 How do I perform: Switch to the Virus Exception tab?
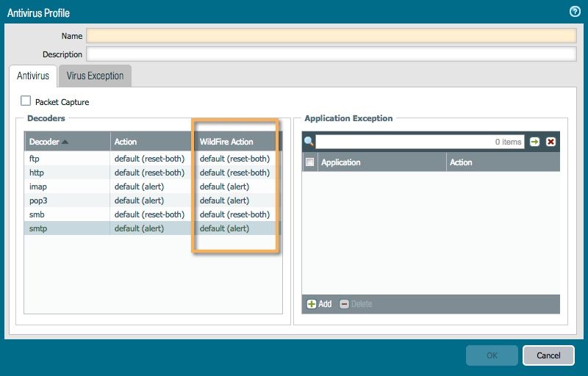[95, 76]
